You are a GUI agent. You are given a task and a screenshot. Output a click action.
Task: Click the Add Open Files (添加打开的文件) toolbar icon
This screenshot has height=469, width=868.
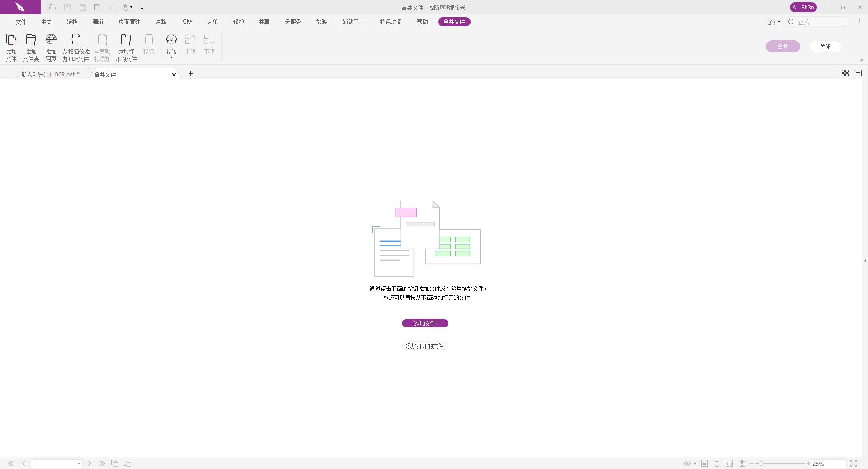pyautogui.click(x=126, y=47)
